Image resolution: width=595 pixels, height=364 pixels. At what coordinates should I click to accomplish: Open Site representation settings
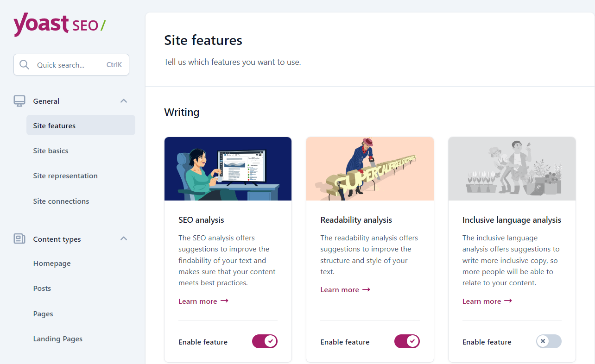65,176
